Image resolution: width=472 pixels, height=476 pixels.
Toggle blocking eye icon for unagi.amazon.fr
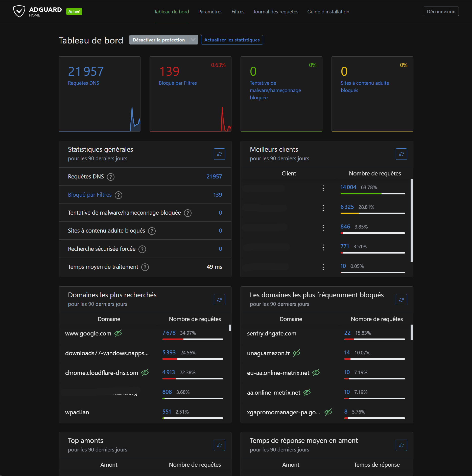(296, 353)
